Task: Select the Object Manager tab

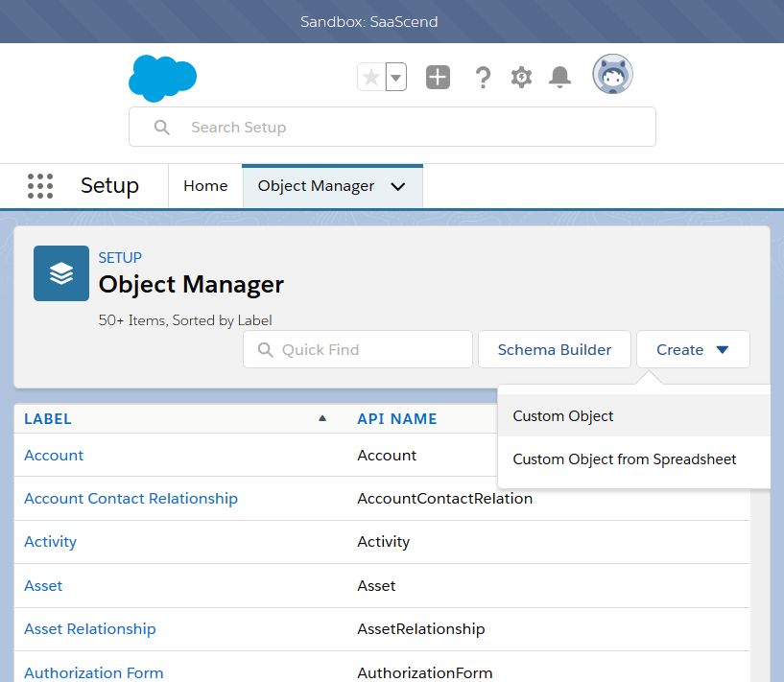Action: [x=316, y=186]
